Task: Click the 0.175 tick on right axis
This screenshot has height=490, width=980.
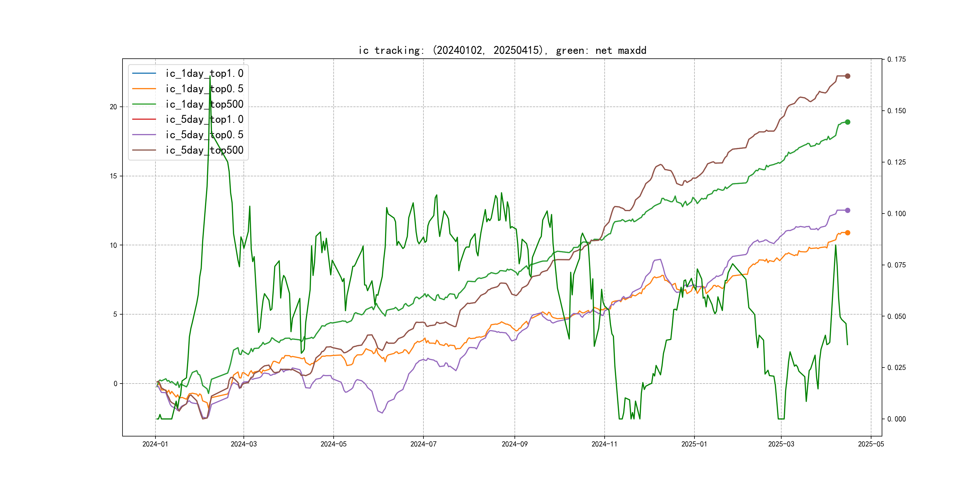Action: (896, 59)
